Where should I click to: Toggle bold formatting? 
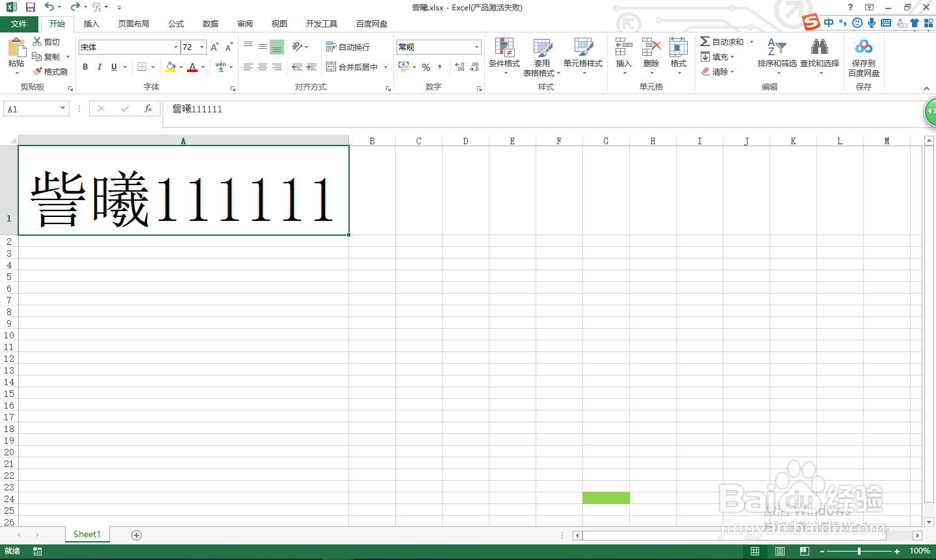coord(85,67)
